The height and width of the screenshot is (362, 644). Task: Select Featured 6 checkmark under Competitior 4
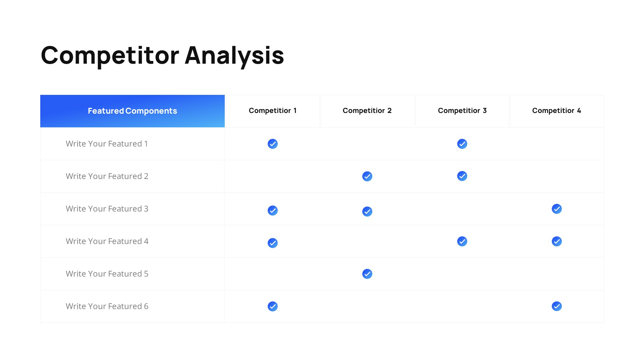(556, 306)
